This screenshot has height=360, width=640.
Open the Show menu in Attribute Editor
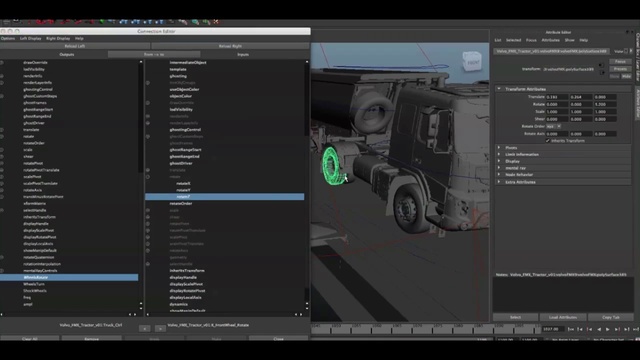(x=569, y=40)
